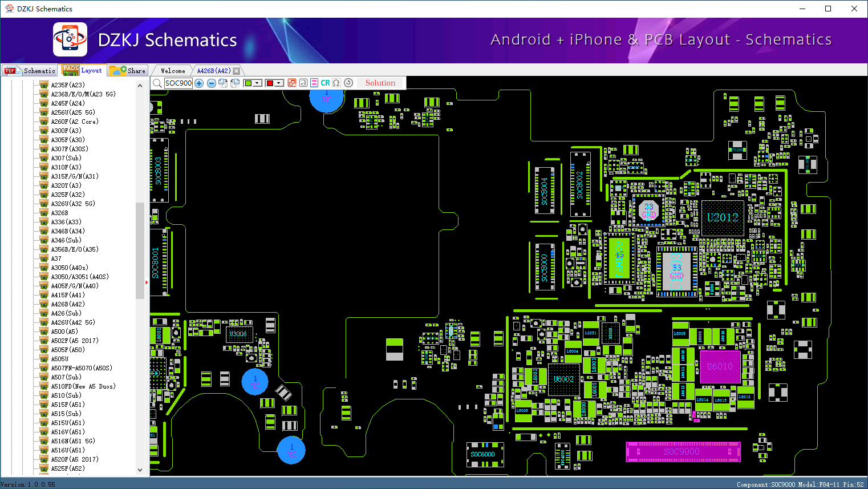
Task: Open A307F(A30S) layout entry
Action: pyautogui.click(x=70, y=149)
